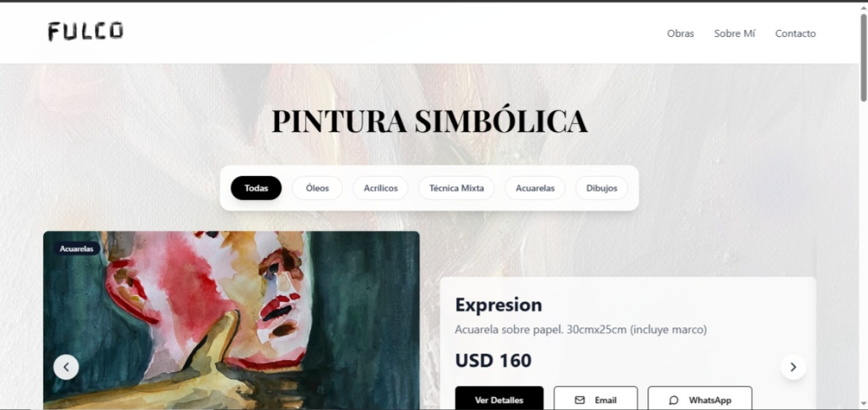Switch to Dibujos filter

tap(602, 188)
